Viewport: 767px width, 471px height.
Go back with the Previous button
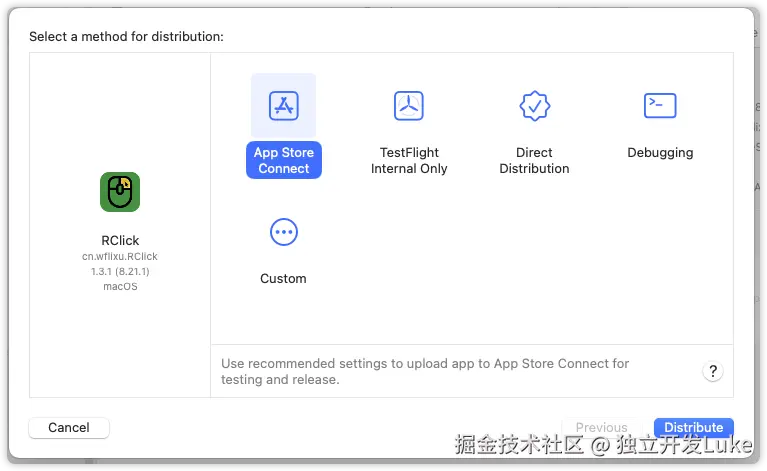pyautogui.click(x=601, y=427)
